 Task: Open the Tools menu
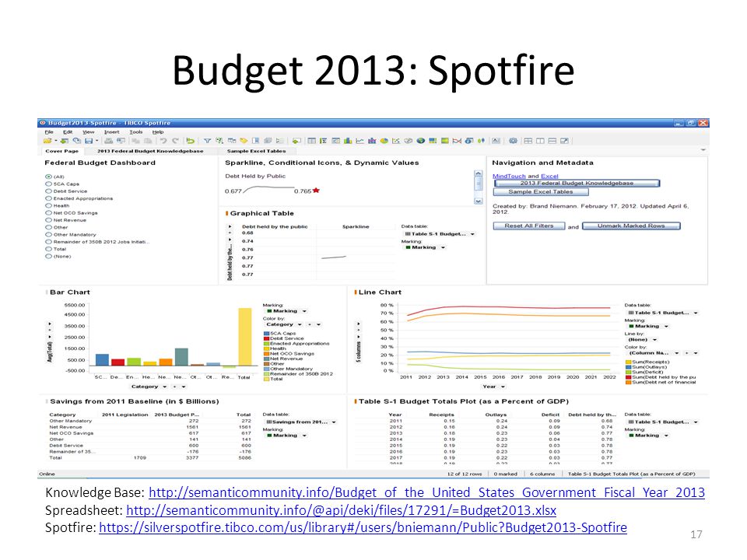(135, 132)
